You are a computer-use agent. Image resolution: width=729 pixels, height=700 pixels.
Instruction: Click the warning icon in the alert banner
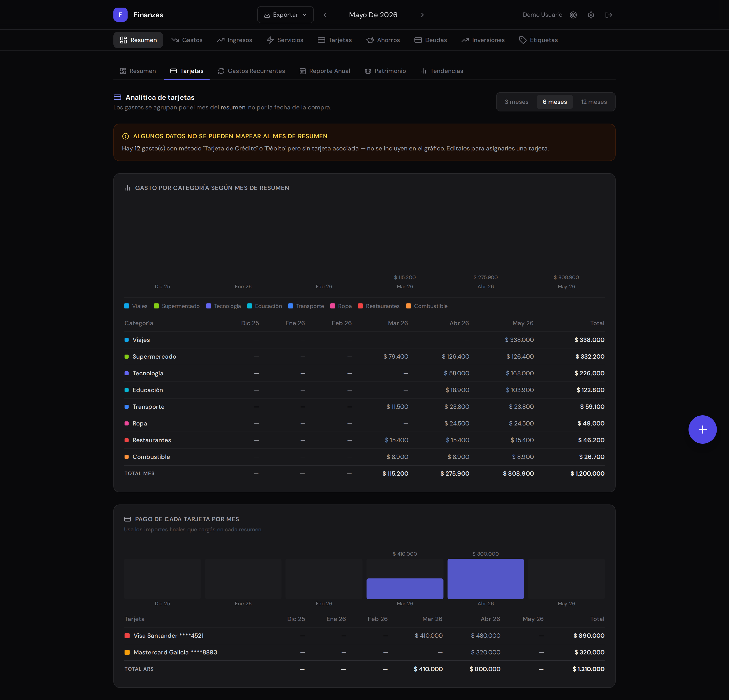point(125,136)
